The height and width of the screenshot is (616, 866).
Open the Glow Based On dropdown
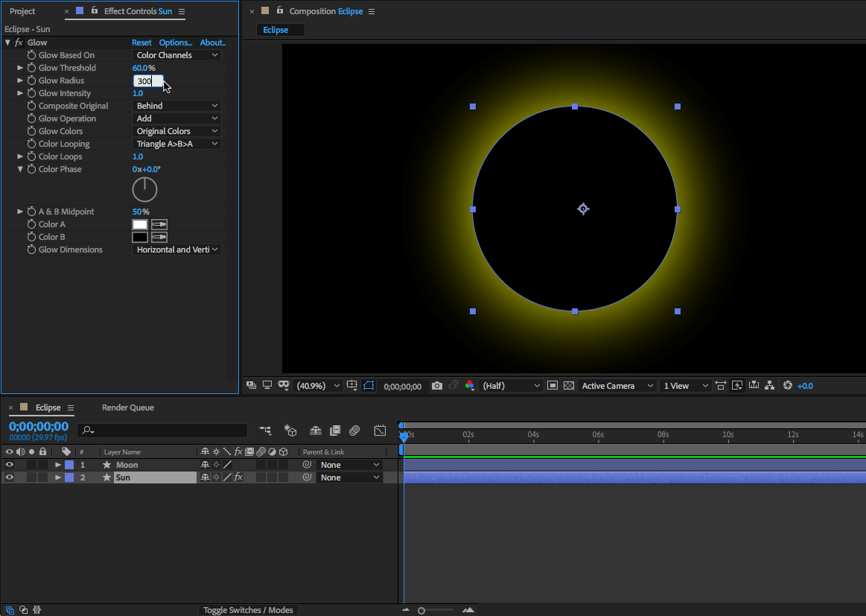click(x=177, y=55)
